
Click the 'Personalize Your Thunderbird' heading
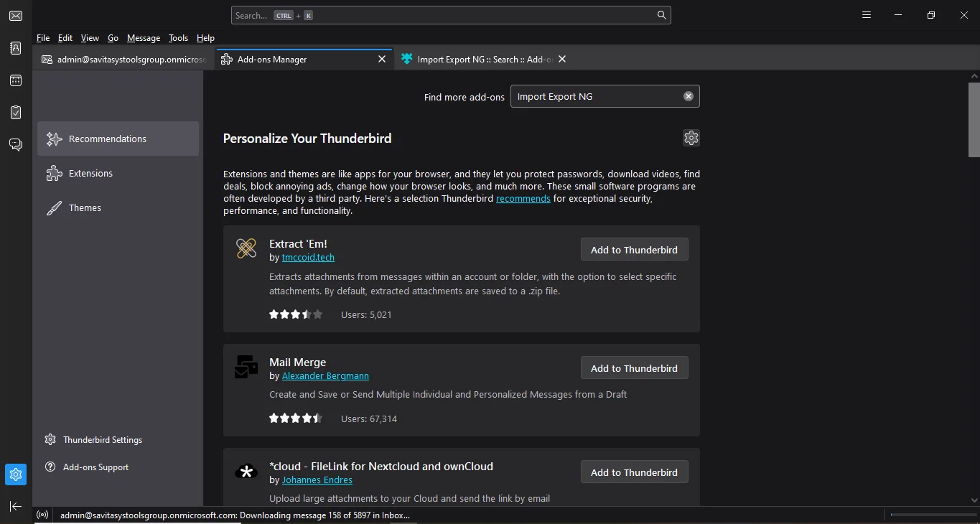tap(307, 139)
